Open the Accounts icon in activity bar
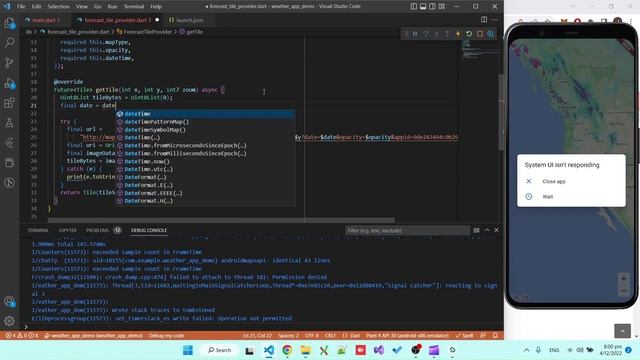The width and height of the screenshot is (640, 360). [x=9, y=301]
